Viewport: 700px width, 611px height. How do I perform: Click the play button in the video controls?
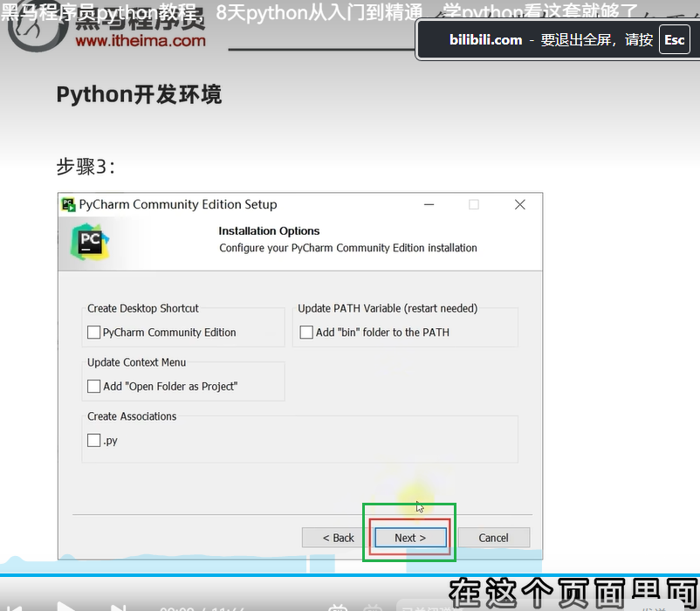click(66, 607)
